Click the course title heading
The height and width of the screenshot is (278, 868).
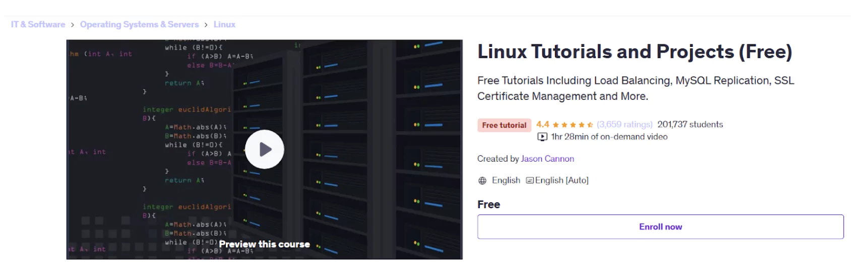[x=634, y=52]
